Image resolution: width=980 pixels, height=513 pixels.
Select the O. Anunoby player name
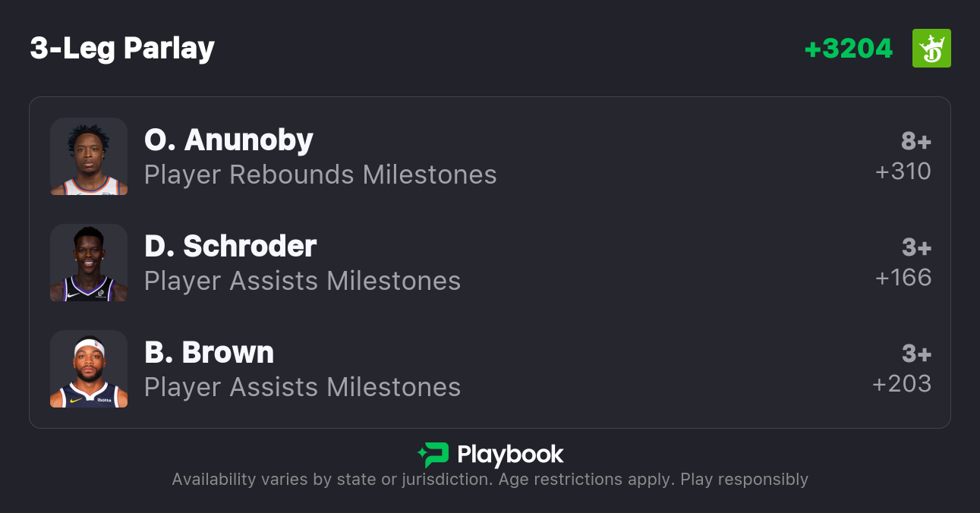click(x=228, y=140)
